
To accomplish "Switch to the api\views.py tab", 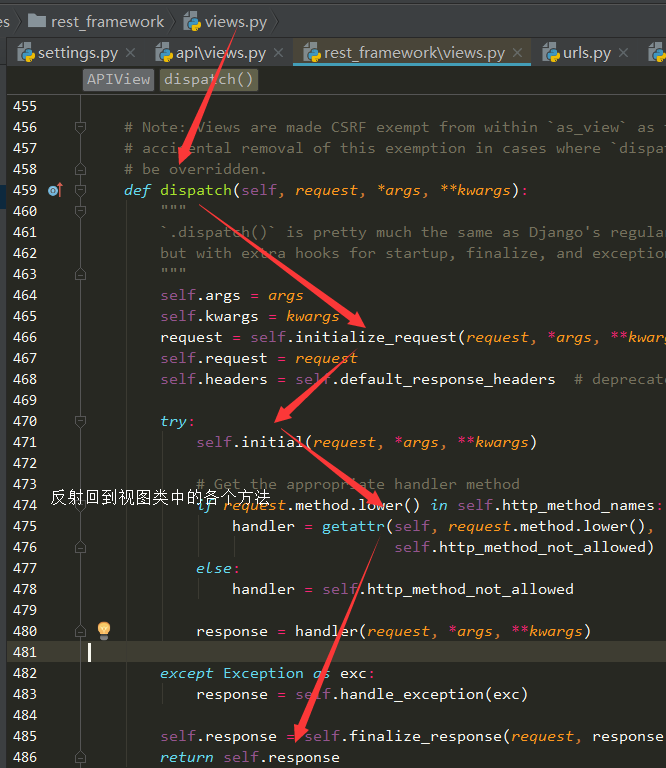I will (x=220, y=52).
